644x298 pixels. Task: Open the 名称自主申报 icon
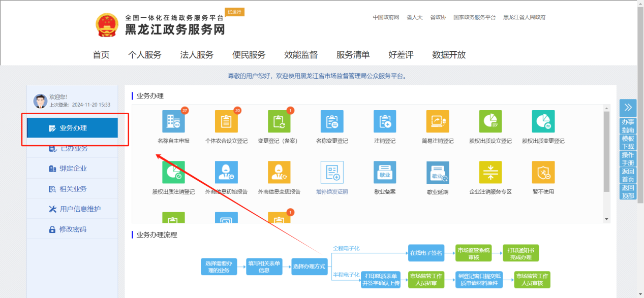(x=173, y=122)
